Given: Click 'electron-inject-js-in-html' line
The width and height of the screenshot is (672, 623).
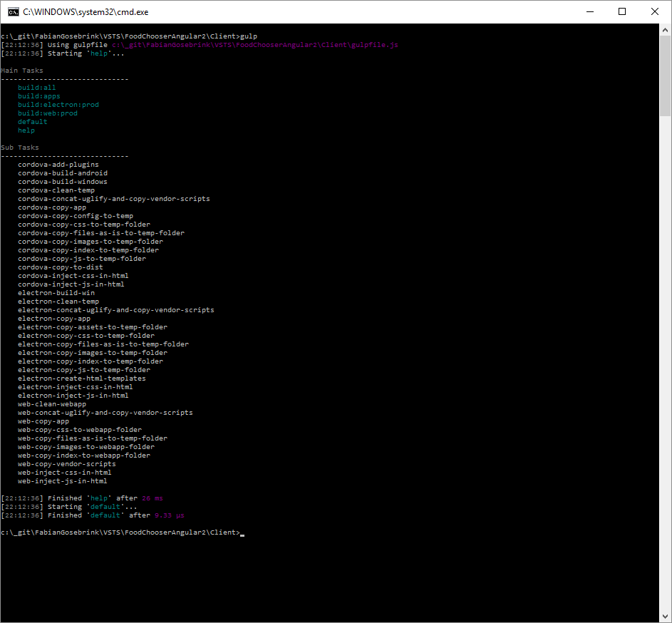Looking at the screenshot, I should click(x=73, y=396).
